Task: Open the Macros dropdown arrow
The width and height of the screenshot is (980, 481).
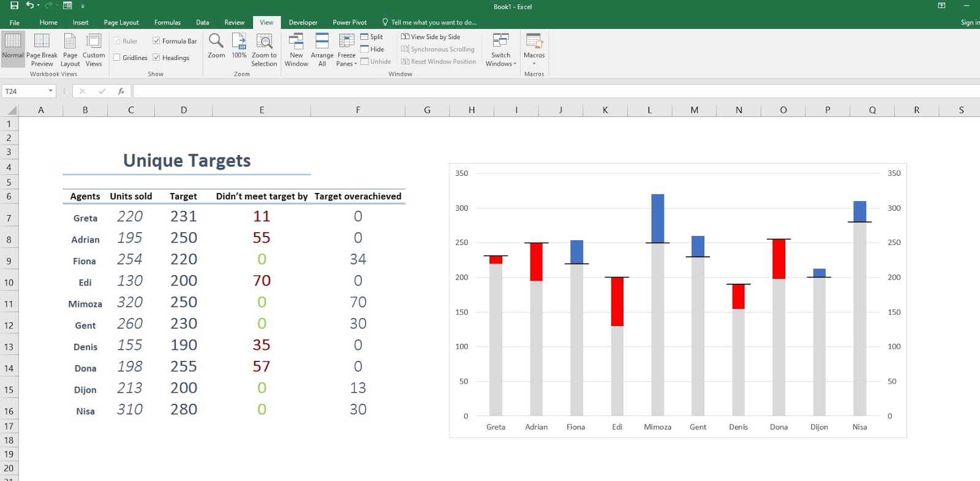Action: coord(534,64)
